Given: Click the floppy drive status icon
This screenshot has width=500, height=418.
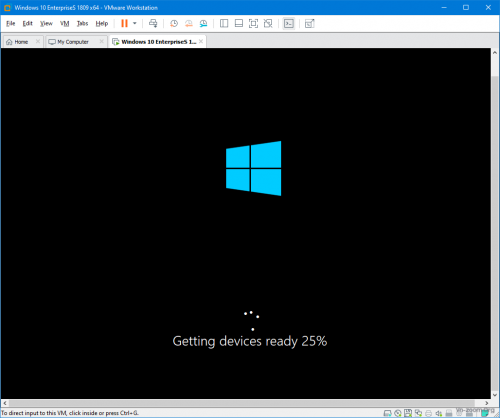Looking at the screenshot, I should 408,413.
